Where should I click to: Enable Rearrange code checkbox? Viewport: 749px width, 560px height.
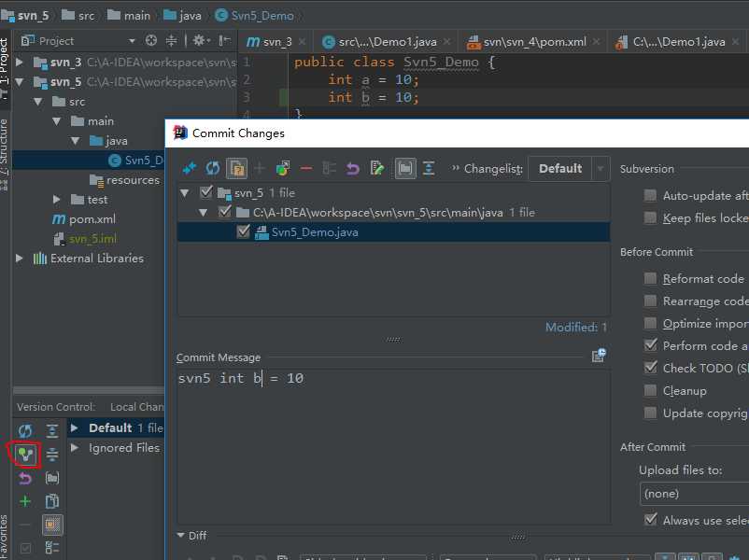[650, 301]
